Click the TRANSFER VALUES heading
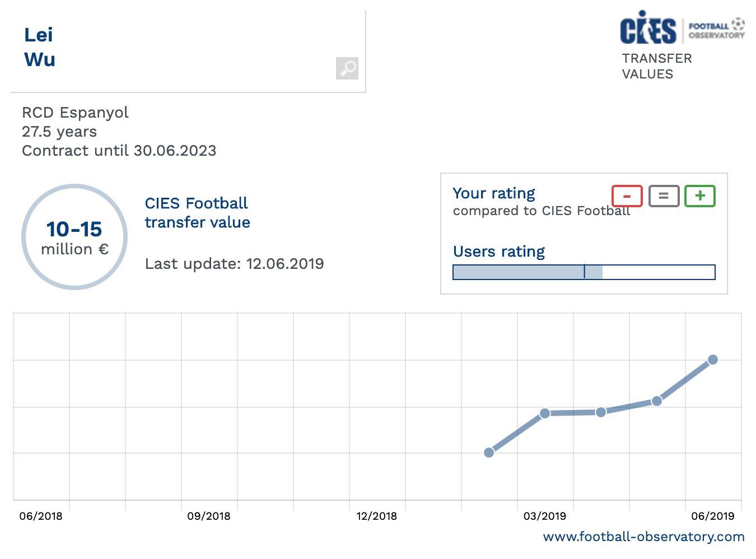 tap(656, 66)
